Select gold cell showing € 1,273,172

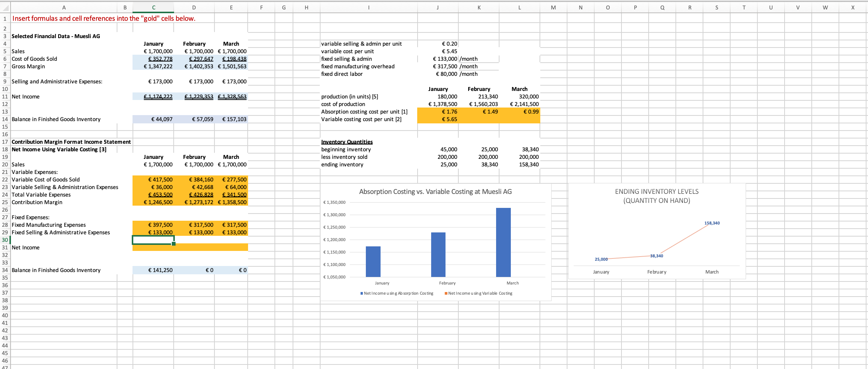pos(194,202)
